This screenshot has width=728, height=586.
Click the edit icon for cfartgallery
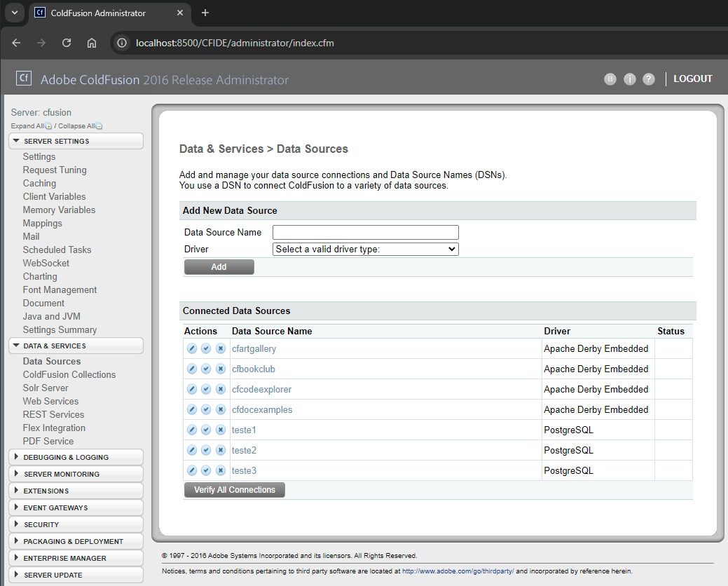point(192,348)
